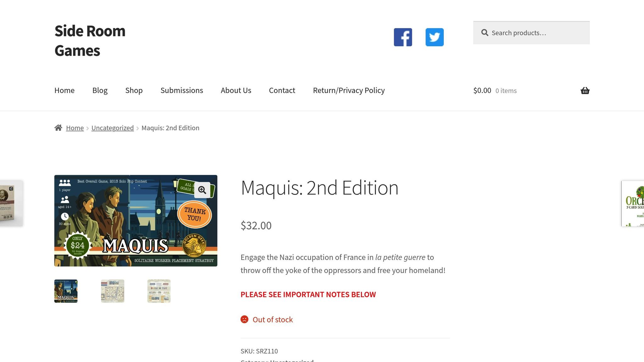Open the Twitter page icon
Screen dimensions: 644x362
click(435, 37)
